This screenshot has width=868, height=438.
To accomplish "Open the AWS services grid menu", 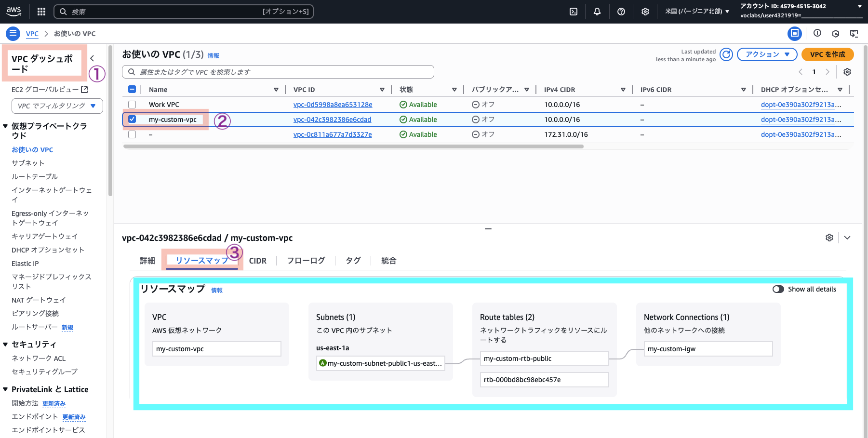I will click(x=41, y=12).
